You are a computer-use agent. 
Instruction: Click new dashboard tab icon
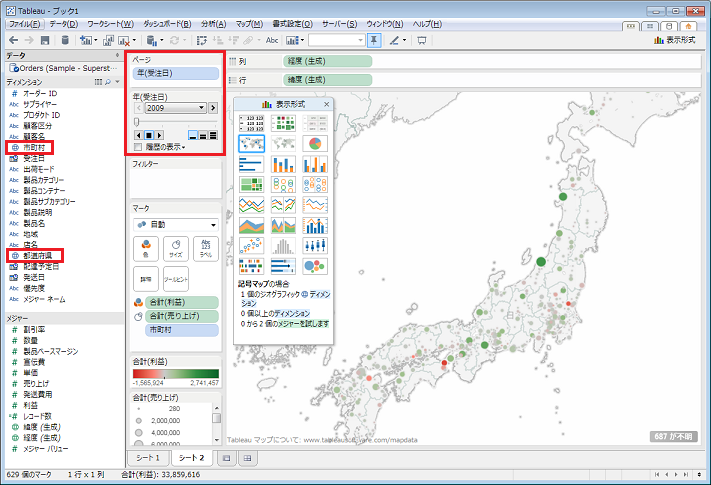click(x=227, y=458)
